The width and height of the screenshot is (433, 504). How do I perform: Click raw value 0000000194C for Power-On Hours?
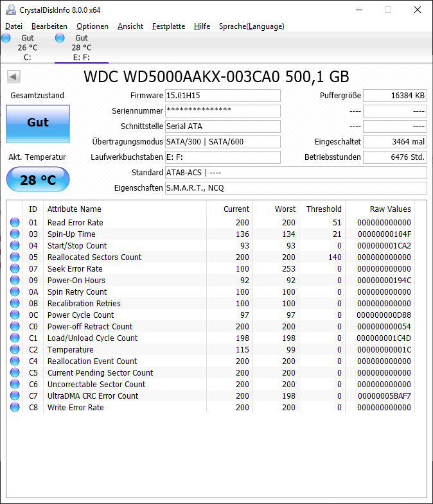pos(384,281)
